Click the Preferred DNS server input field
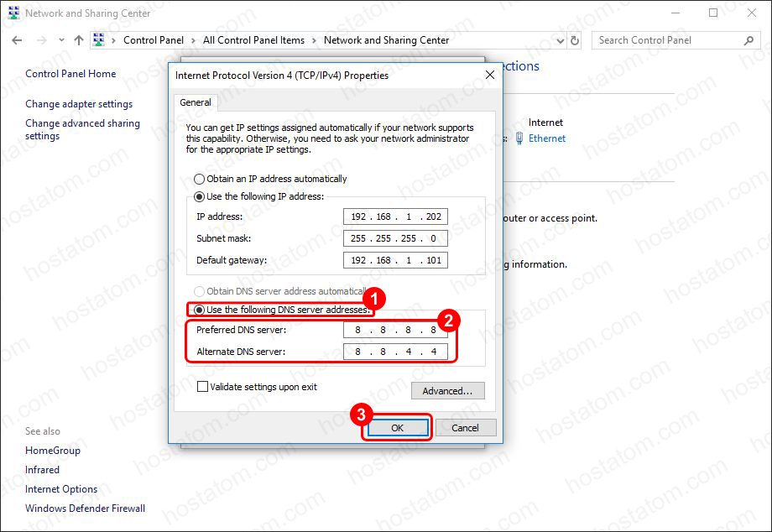The image size is (772, 532). click(394, 330)
